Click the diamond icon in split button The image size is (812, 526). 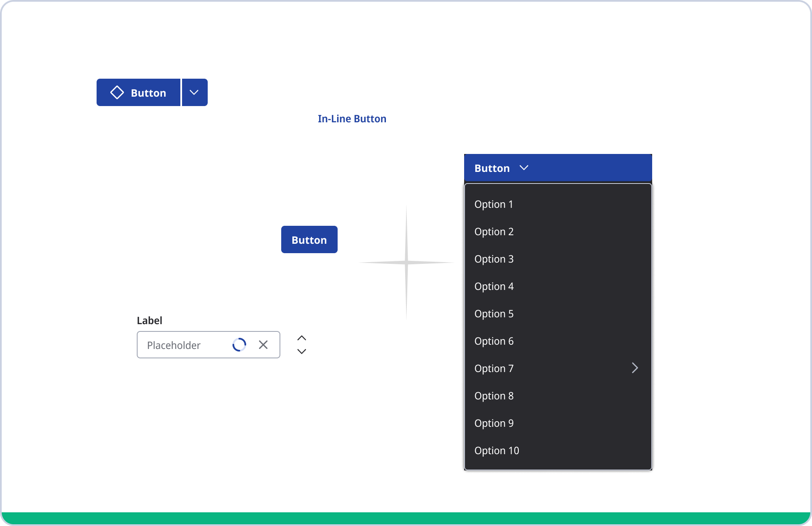pyautogui.click(x=117, y=92)
